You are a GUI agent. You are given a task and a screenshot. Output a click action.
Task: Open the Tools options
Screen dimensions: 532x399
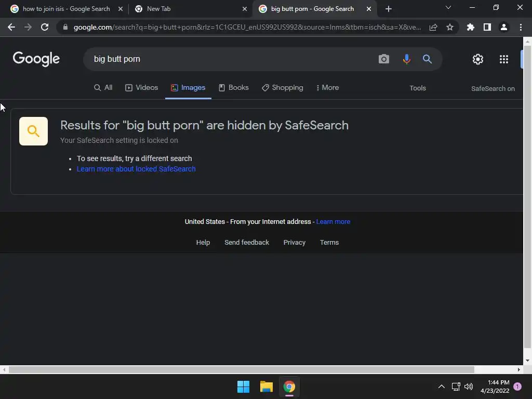point(418,88)
